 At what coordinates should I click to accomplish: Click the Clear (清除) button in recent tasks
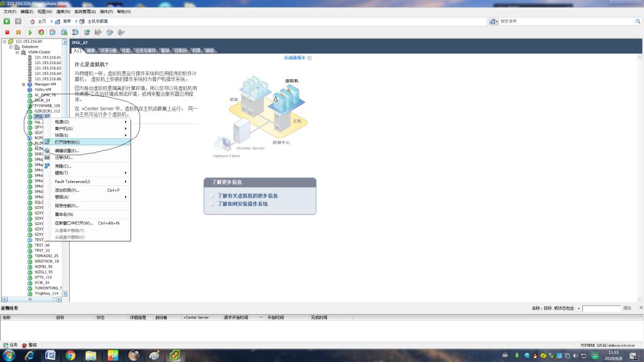click(627, 308)
